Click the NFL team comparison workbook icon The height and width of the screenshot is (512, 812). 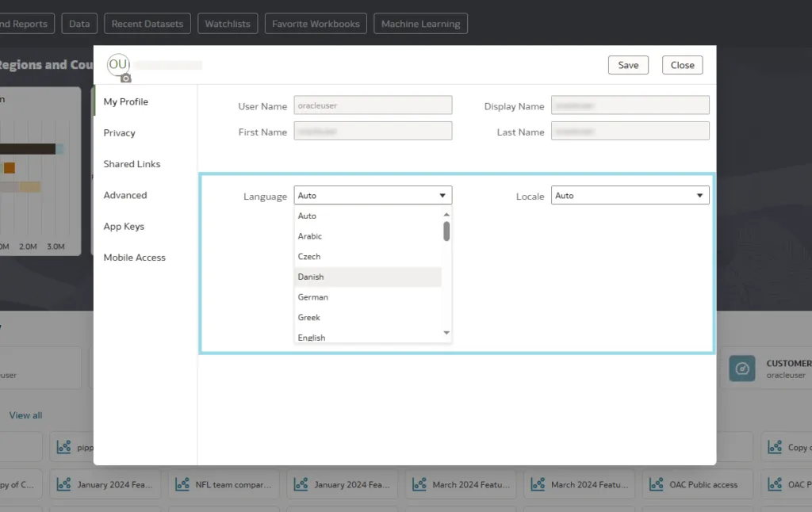[x=183, y=484]
